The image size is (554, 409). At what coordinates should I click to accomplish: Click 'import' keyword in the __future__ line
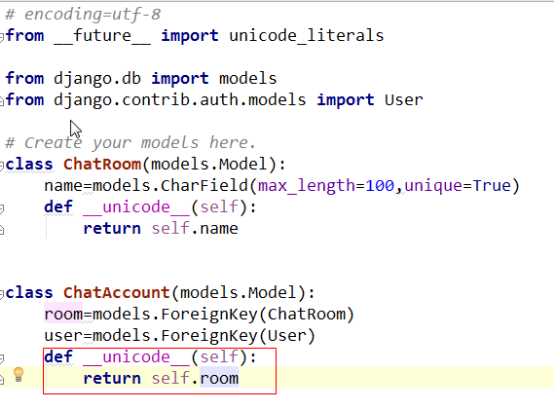[190, 36]
